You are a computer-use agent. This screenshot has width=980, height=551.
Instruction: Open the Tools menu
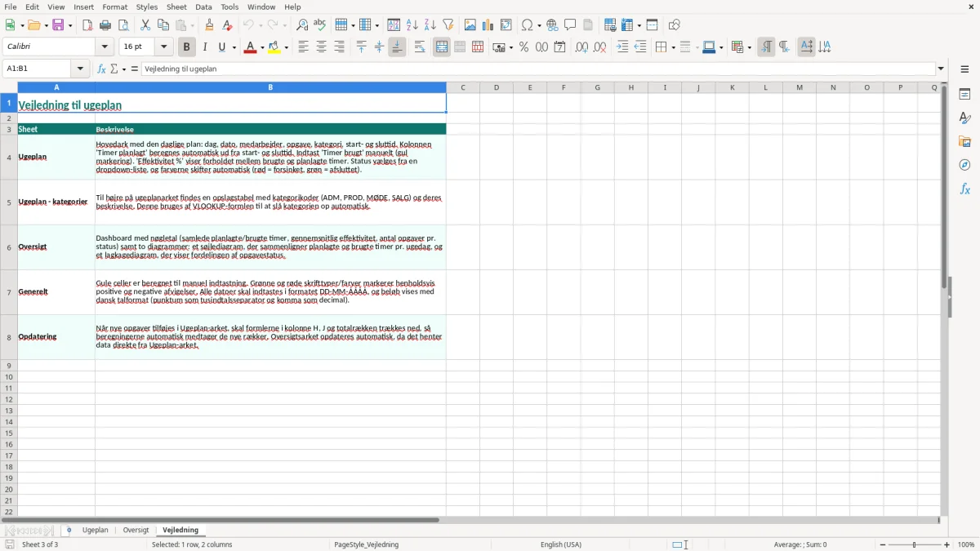point(229,7)
